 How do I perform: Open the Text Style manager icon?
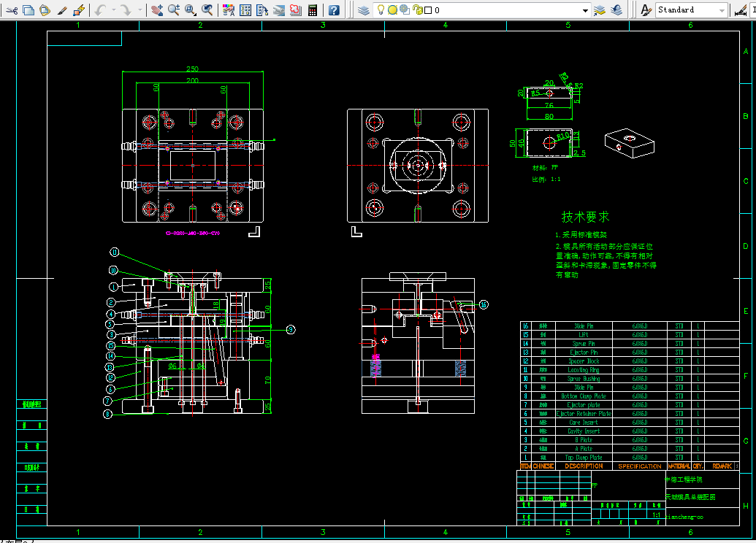[646, 9]
